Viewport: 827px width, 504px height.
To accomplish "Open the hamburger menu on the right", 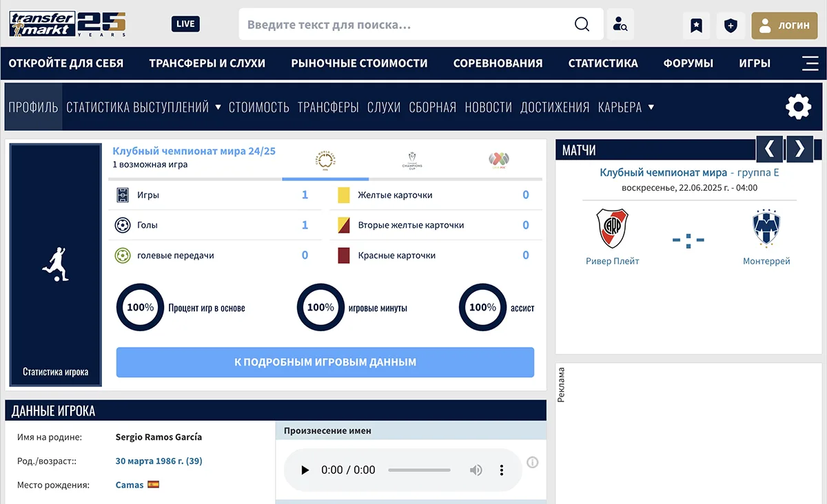I will (810, 63).
